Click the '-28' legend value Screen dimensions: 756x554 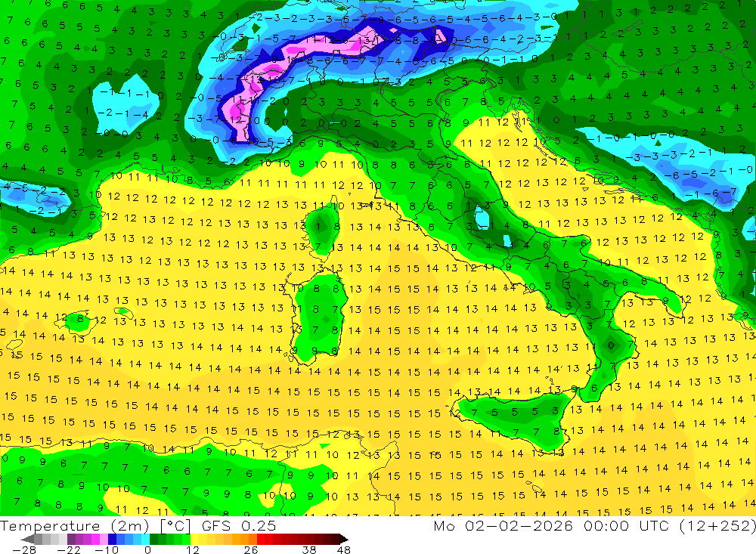pyautogui.click(x=23, y=549)
